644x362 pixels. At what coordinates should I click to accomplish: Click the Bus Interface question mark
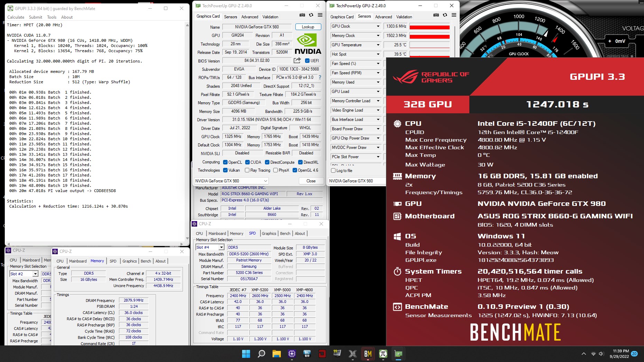320,77
